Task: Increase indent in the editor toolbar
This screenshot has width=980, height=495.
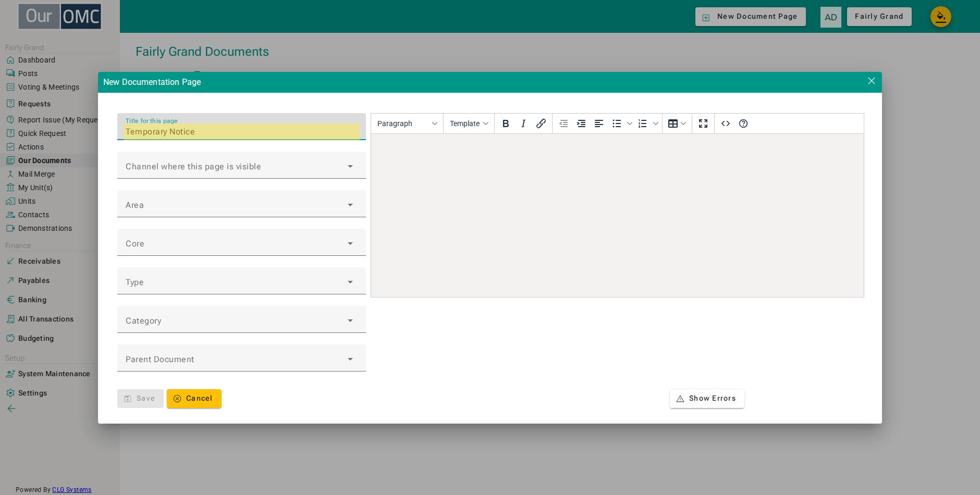Action: pos(581,123)
